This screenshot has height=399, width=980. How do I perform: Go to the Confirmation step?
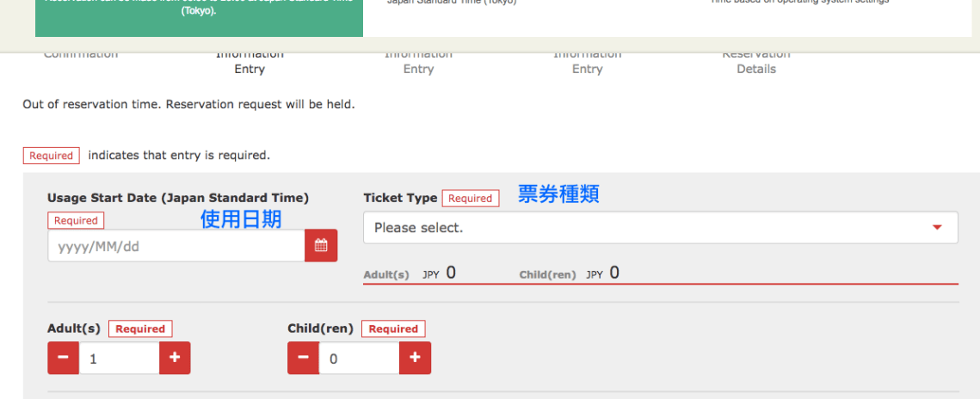point(81,55)
